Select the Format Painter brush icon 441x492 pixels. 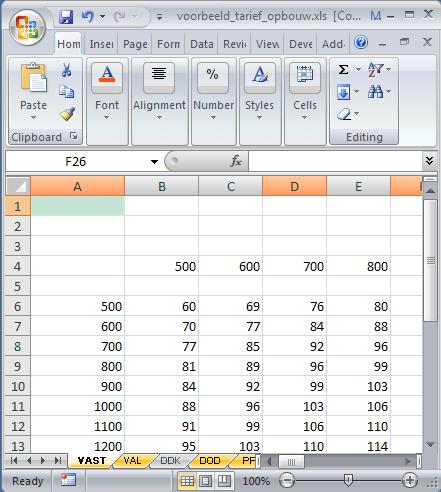(67, 114)
